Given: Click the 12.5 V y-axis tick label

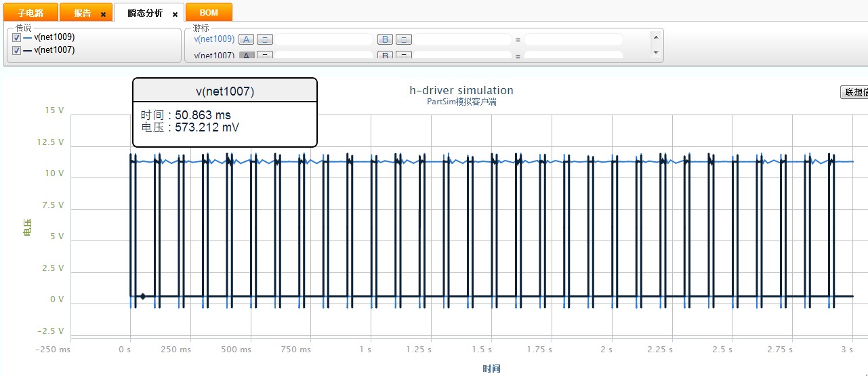Looking at the screenshot, I should (50, 142).
